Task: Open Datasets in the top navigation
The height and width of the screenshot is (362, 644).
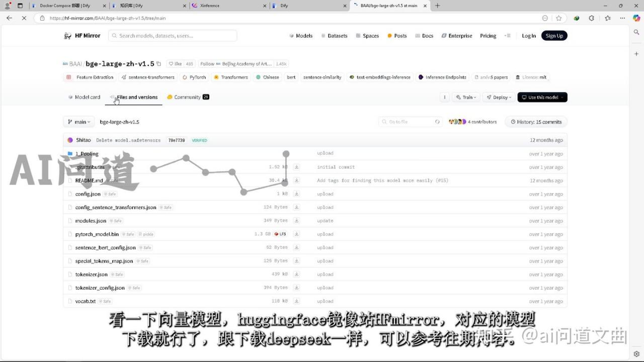Action: click(x=334, y=36)
